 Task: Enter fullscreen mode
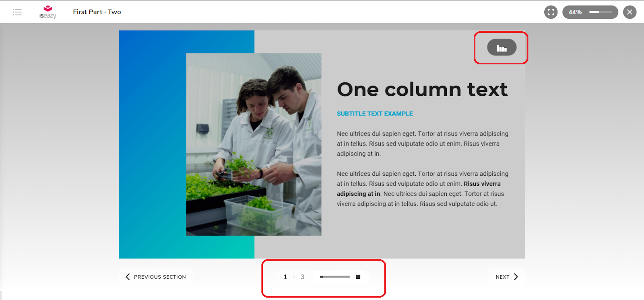(551, 12)
